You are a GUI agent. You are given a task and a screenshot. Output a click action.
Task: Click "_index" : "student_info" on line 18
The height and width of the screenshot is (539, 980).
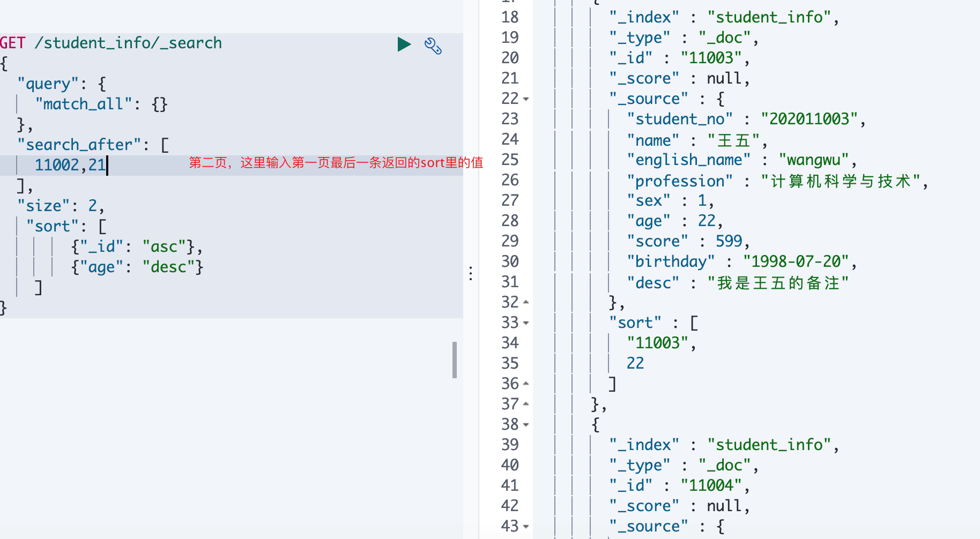tap(724, 17)
